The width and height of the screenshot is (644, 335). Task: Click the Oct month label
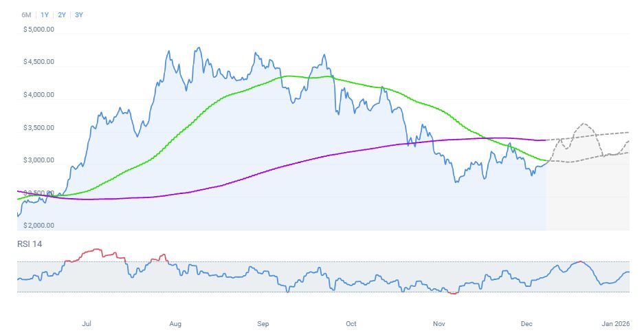[351, 323]
